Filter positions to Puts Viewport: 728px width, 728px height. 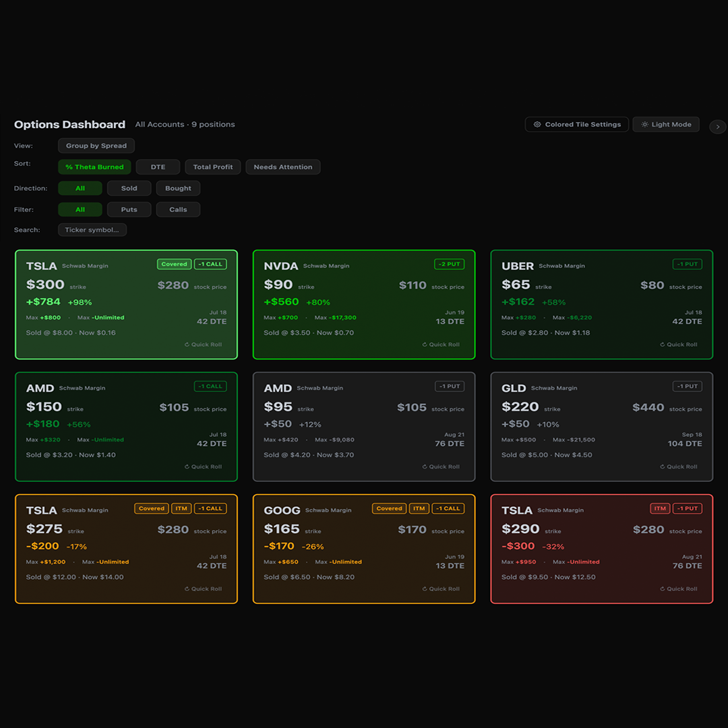click(129, 210)
